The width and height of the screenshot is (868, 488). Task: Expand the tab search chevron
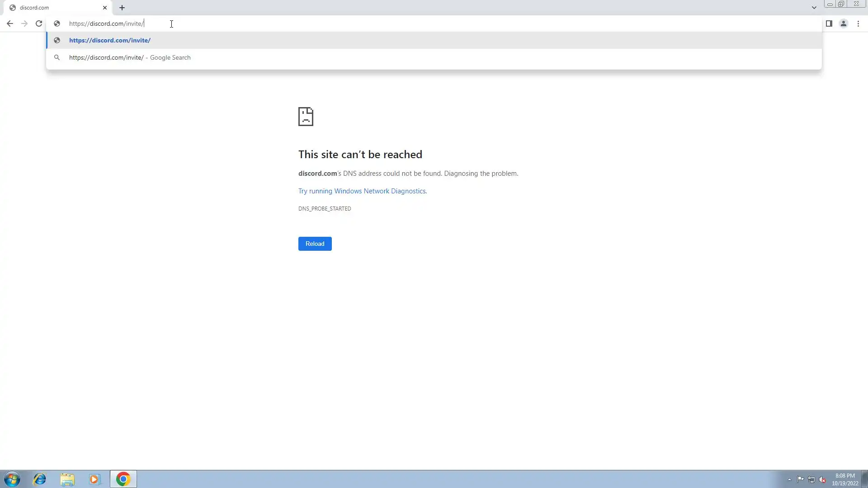814,8
